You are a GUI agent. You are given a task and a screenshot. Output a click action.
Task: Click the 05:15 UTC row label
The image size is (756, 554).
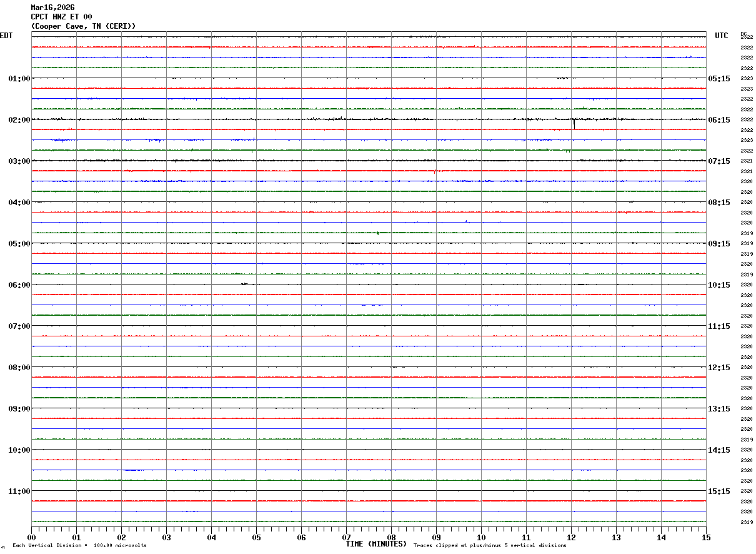719,79
